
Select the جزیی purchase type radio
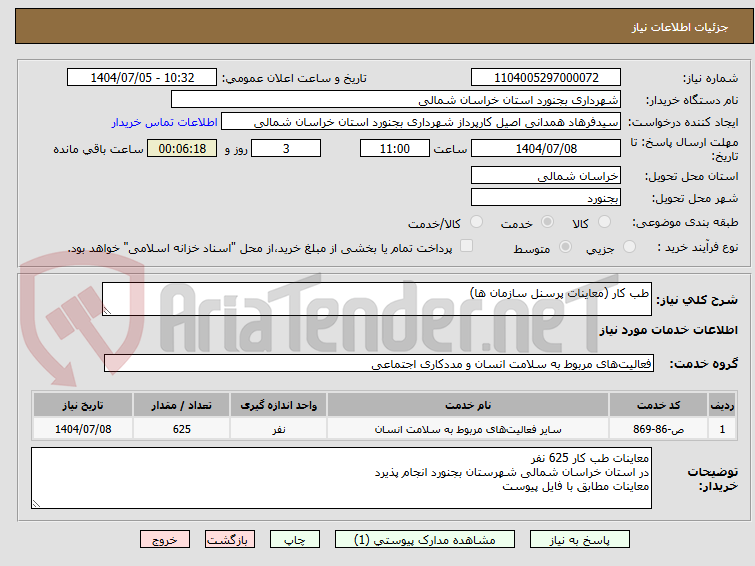coord(629,247)
